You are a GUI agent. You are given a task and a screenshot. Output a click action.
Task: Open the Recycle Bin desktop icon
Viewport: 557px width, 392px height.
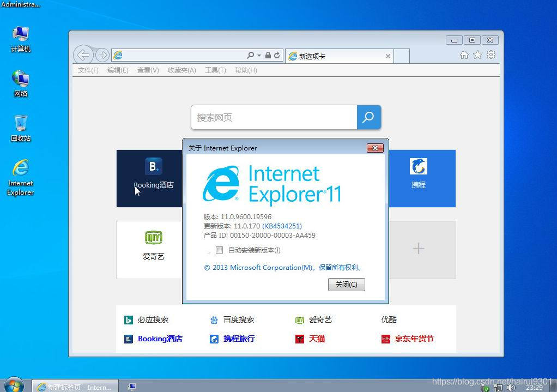coord(21,128)
